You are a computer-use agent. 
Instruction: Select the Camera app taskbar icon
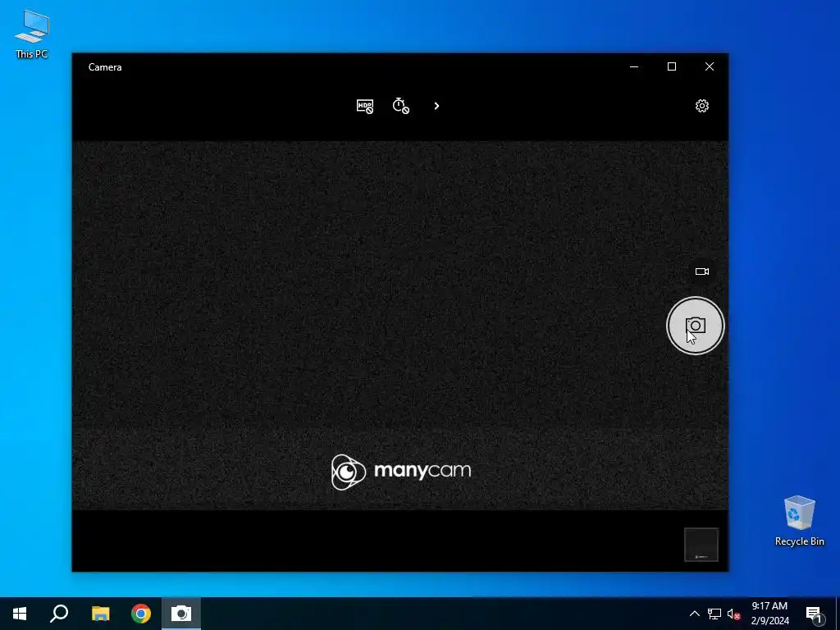pyautogui.click(x=181, y=614)
